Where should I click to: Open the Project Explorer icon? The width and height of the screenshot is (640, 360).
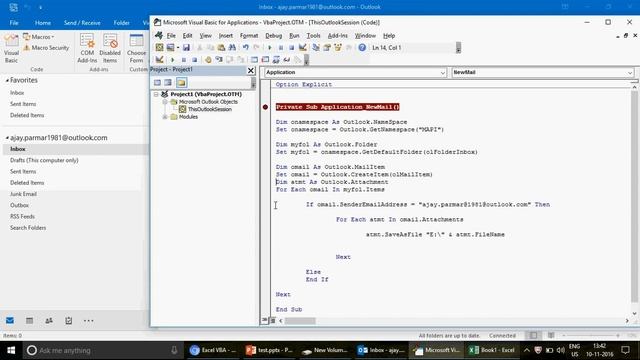click(316, 48)
